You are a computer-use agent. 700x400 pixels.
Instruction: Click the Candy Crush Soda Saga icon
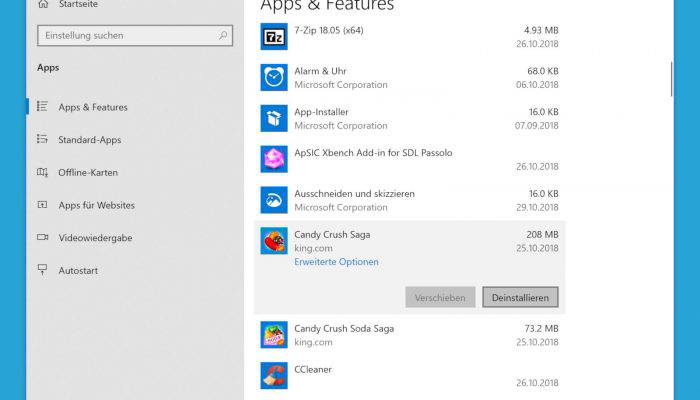click(x=274, y=335)
